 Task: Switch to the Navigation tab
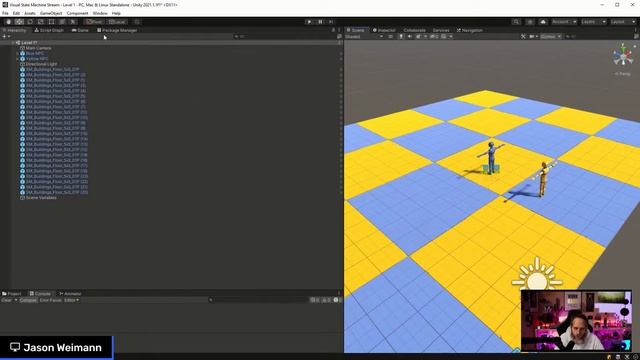point(470,30)
